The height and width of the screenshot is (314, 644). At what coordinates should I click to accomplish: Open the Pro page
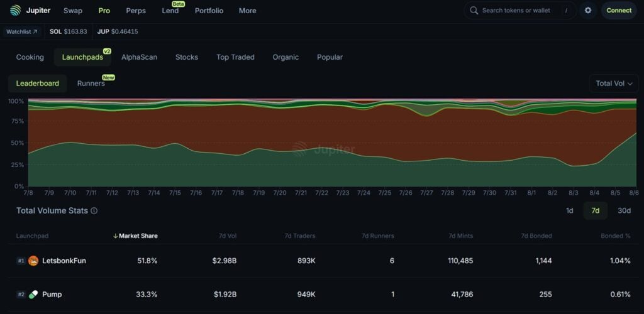104,11
